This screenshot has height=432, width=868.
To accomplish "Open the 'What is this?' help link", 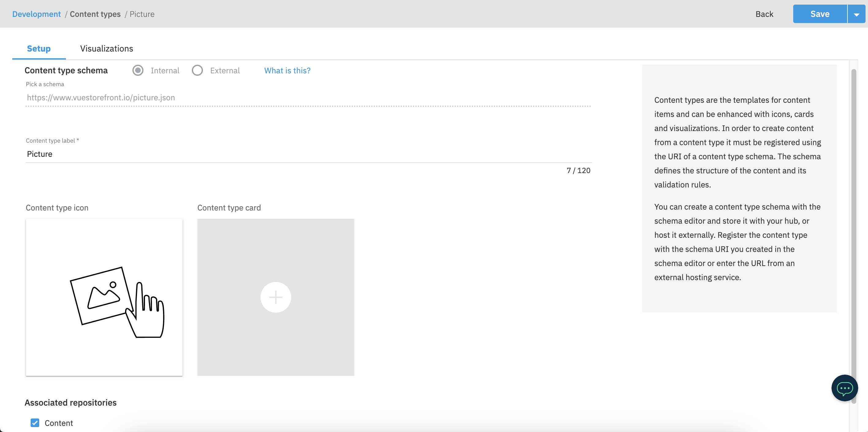I will (x=287, y=71).
